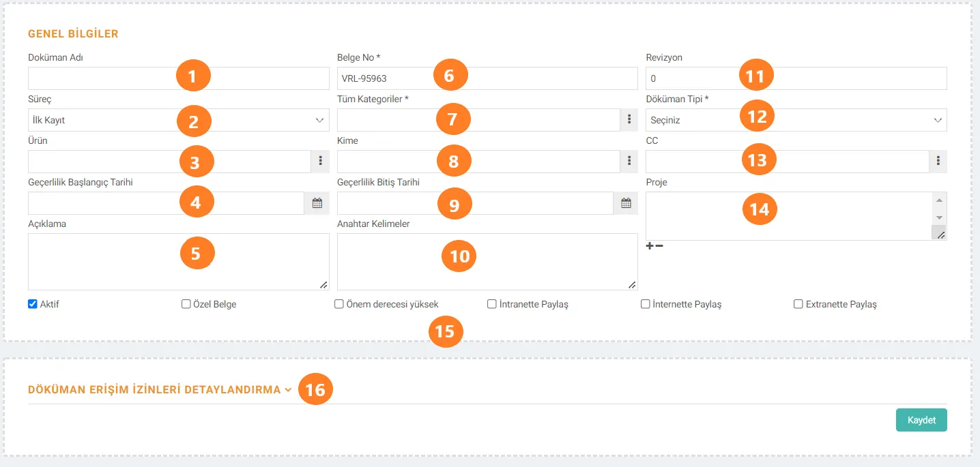Click the Belge No field with VRL-95963

point(487,78)
